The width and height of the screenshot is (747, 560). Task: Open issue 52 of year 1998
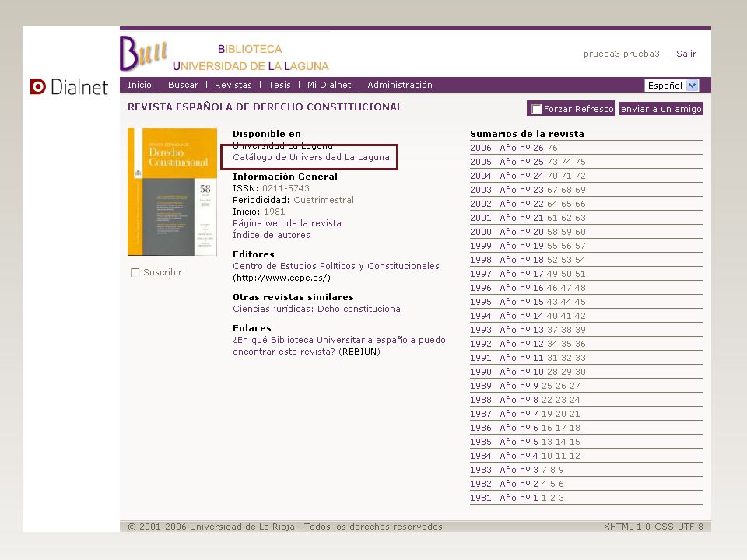click(x=552, y=260)
